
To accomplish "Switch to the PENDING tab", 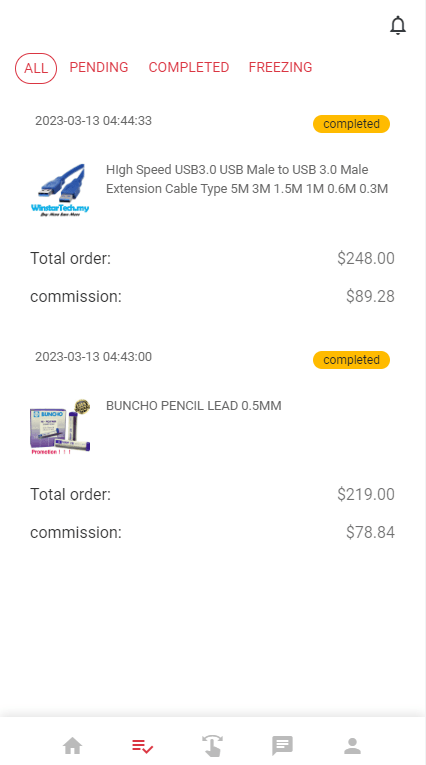I will click(x=99, y=67).
